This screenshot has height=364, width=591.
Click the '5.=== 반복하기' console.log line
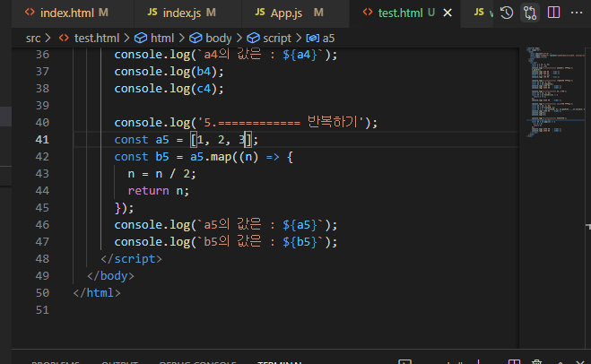[246, 123]
